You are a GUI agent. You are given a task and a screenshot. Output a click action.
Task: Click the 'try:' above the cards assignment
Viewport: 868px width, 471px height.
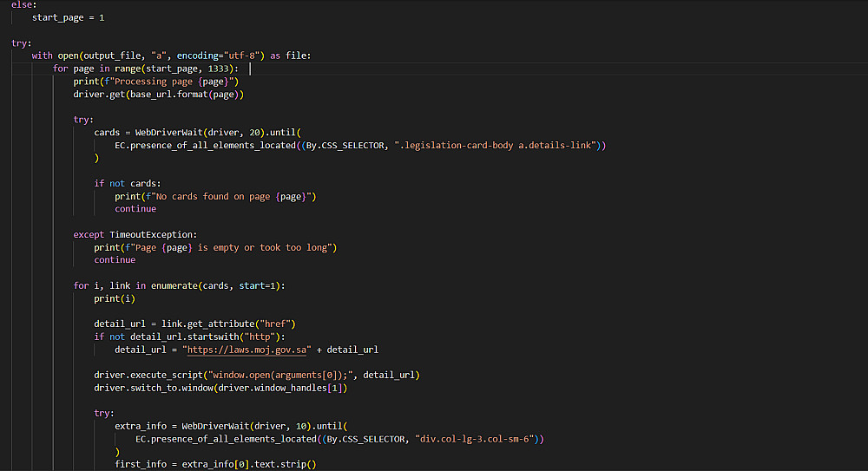coord(83,120)
